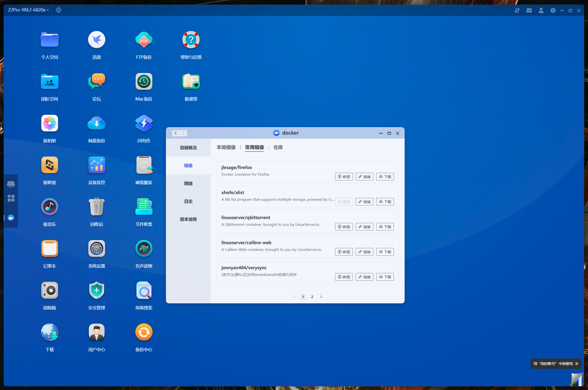This screenshot has height=390, width=588.
Task: Open settings gear in top bar
Action: 553,11
